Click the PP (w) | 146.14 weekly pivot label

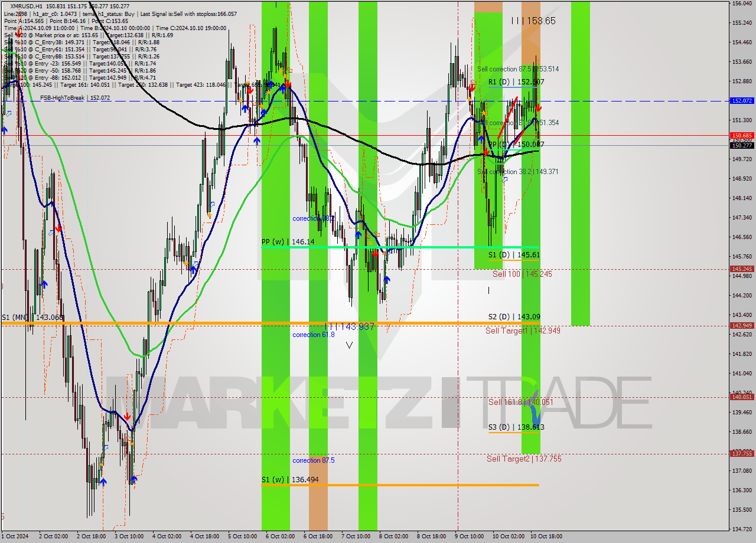[288, 242]
